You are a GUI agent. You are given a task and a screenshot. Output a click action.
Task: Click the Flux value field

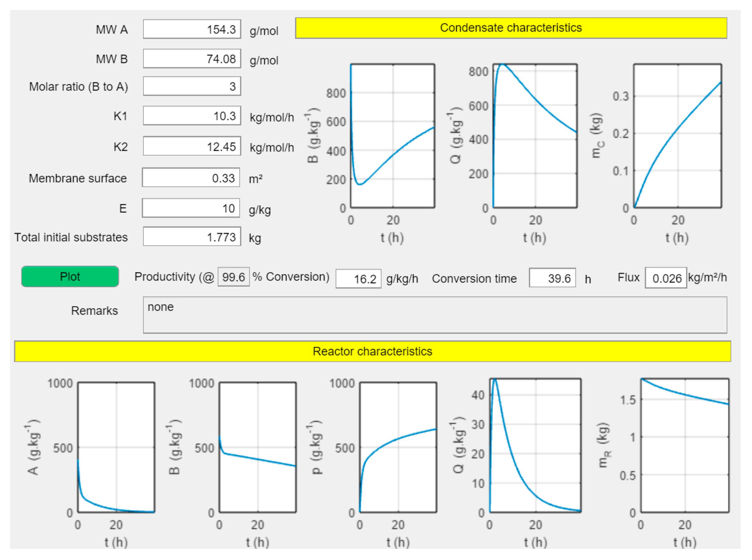point(666,278)
